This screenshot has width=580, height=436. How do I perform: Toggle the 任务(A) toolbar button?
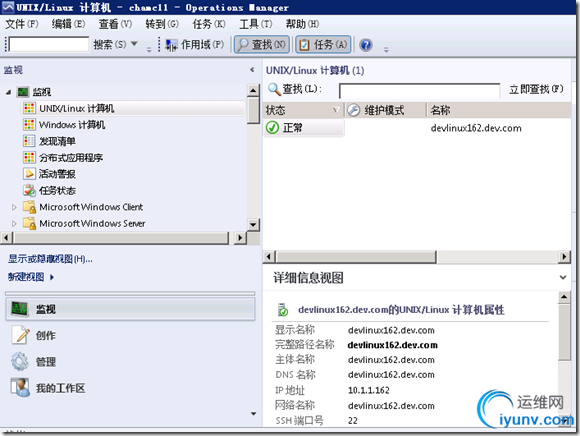(323, 45)
